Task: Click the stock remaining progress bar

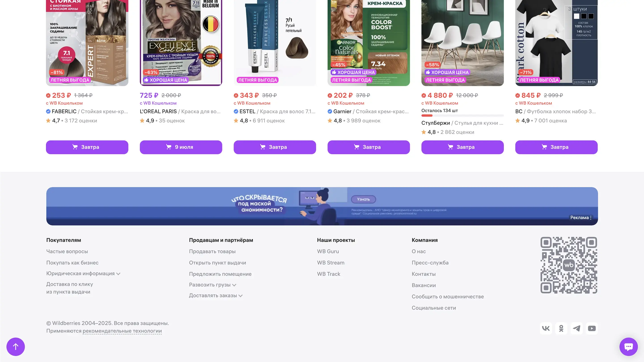Action: [x=462, y=116]
